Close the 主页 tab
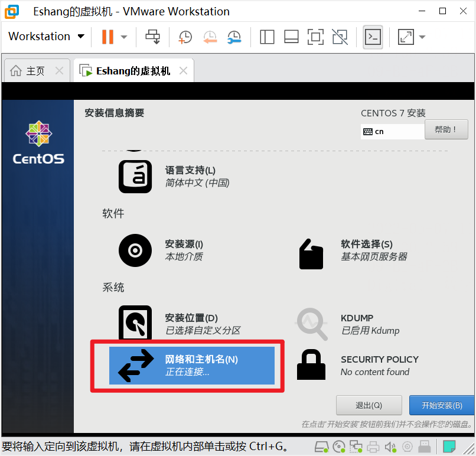This screenshot has height=456, width=476. 60,71
